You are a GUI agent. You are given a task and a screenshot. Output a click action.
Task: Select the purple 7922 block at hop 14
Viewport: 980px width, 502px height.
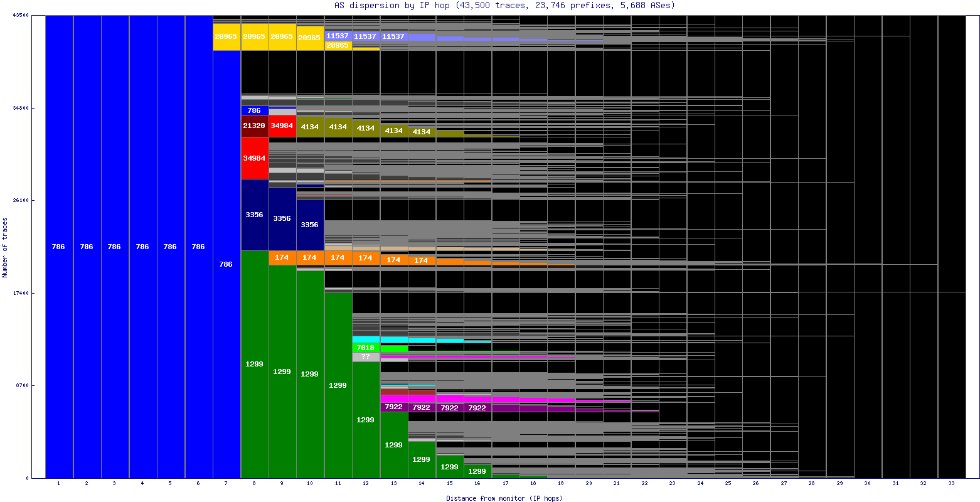click(422, 408)
